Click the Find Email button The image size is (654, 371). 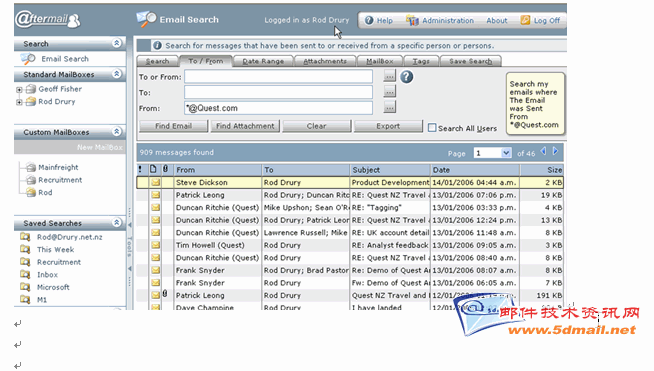pos(174,126)
